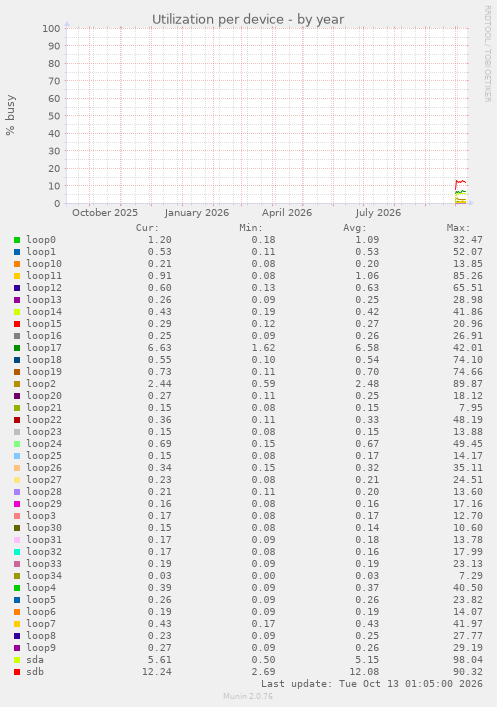Select the 'loop6' device label
This screenshot has width=497, height=707.
41,612
